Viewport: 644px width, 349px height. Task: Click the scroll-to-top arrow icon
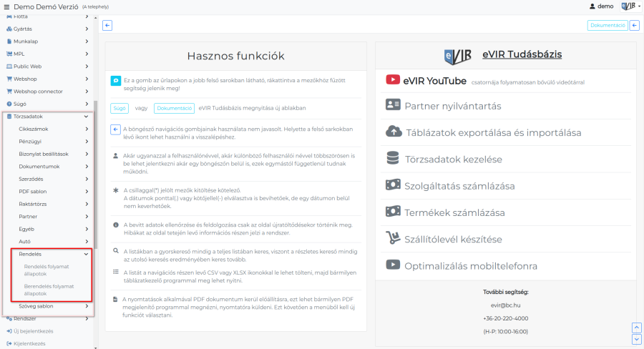[636, 328]
